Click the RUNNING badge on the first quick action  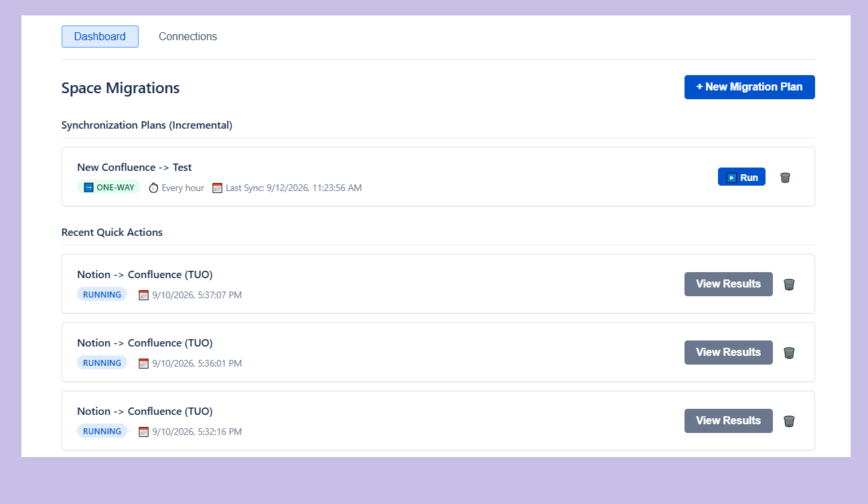(102, 294)
